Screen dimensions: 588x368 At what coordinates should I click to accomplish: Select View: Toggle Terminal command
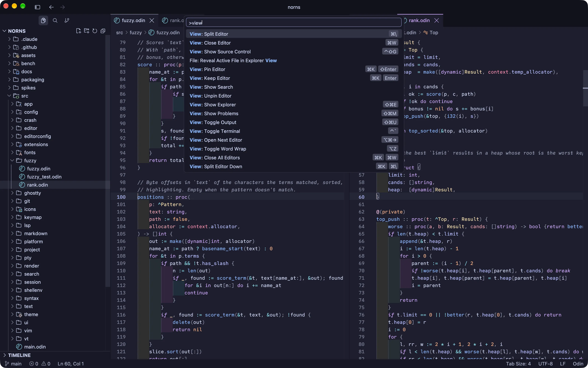pos(293,131)
